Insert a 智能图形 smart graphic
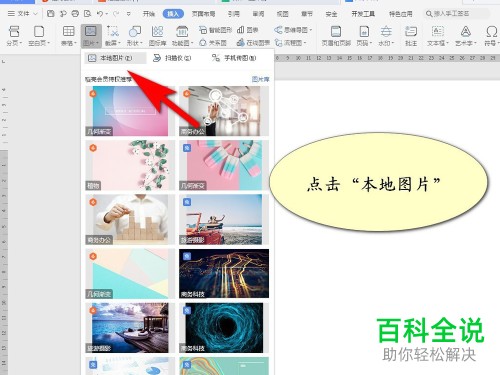The image size is (500, 375). (215, 30)
